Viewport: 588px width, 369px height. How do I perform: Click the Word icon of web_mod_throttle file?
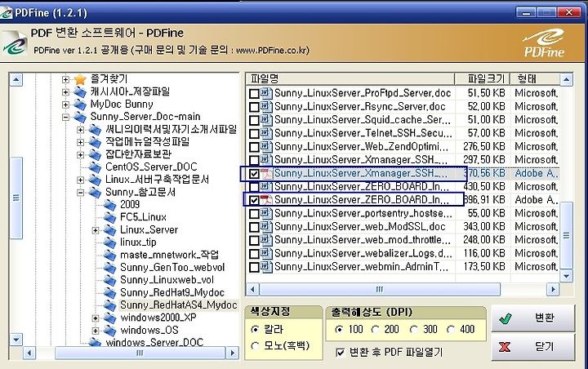[266, 240]
